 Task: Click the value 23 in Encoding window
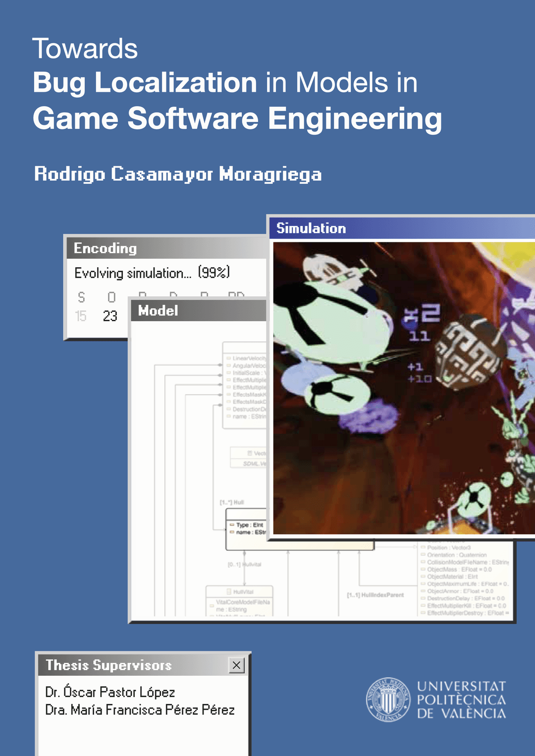click(110, 316)
